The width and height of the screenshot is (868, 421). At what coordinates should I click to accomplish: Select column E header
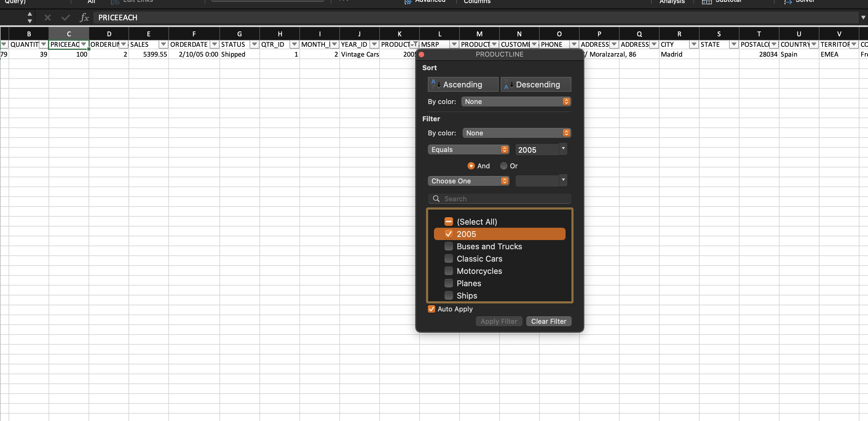(x=148, y=34)
